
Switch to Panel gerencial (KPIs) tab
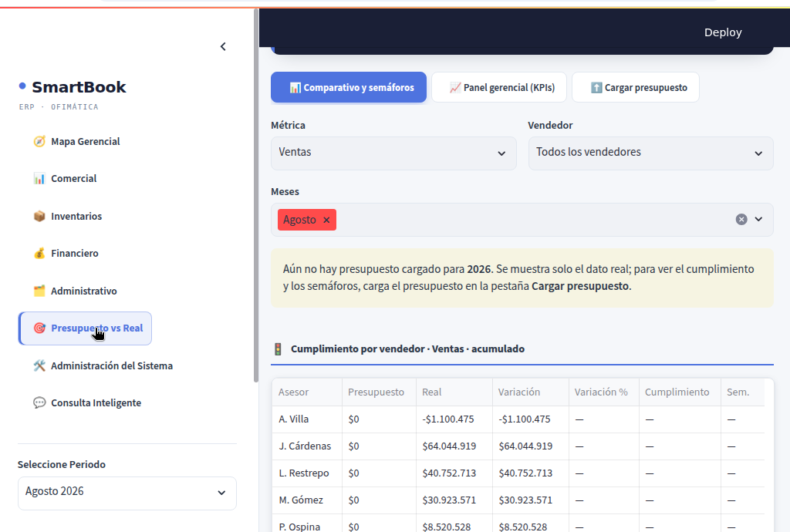[x=499, y=88]
